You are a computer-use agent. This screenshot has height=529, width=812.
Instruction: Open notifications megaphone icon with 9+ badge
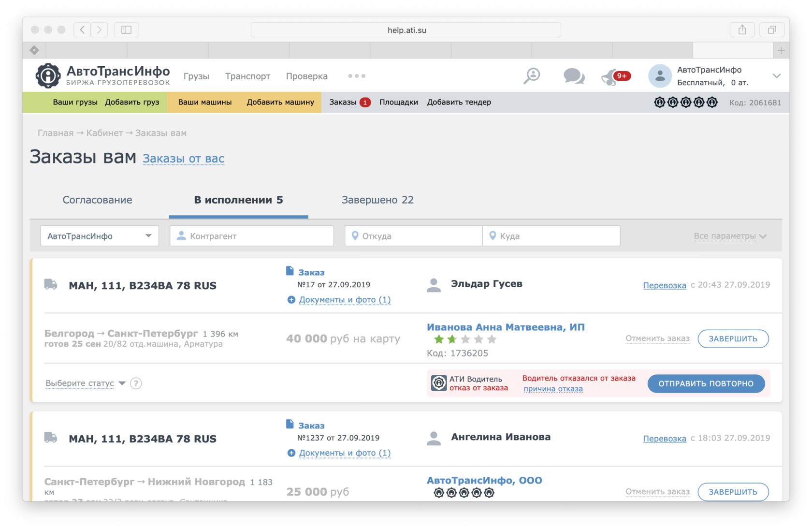pos(615,76)
